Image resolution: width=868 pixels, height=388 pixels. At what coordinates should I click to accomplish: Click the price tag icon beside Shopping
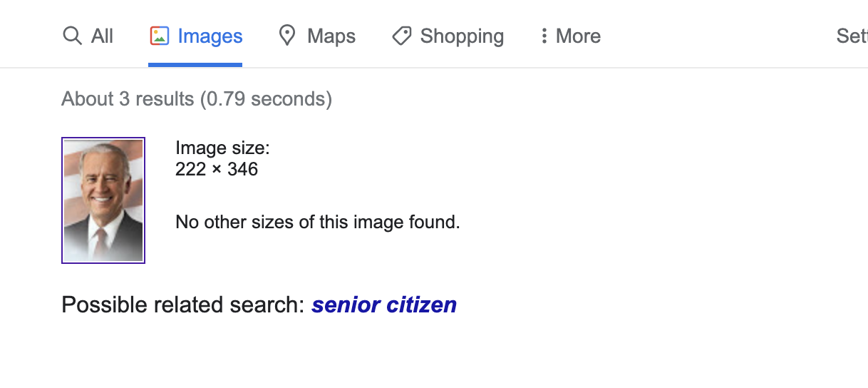402,36
